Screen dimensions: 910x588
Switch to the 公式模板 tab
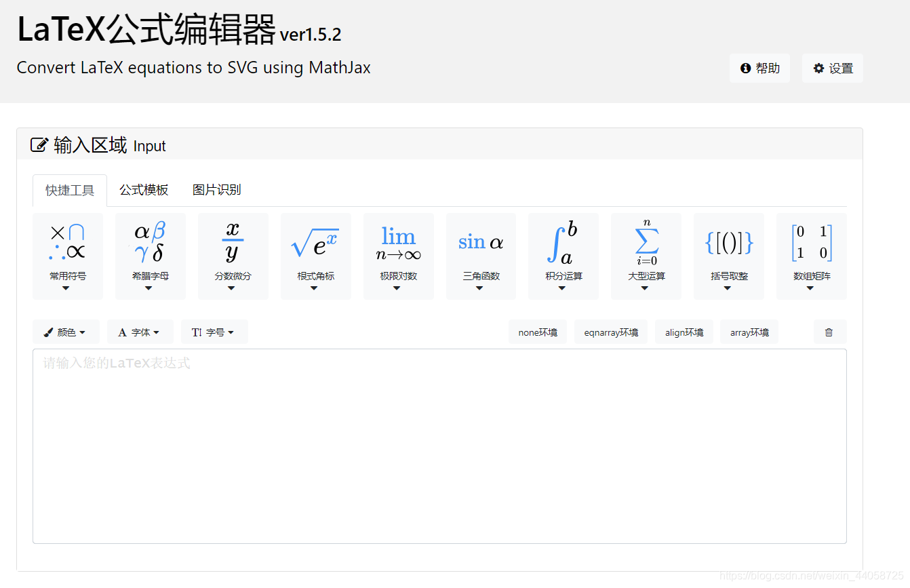[x=144, y=190]
